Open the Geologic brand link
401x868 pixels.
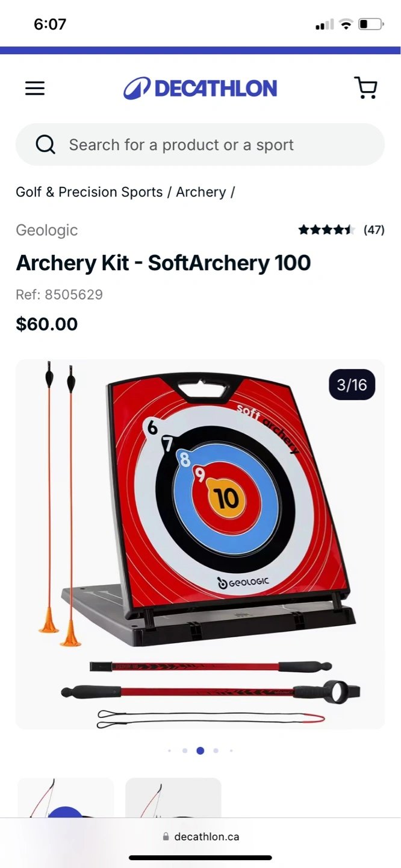(47, 230)
